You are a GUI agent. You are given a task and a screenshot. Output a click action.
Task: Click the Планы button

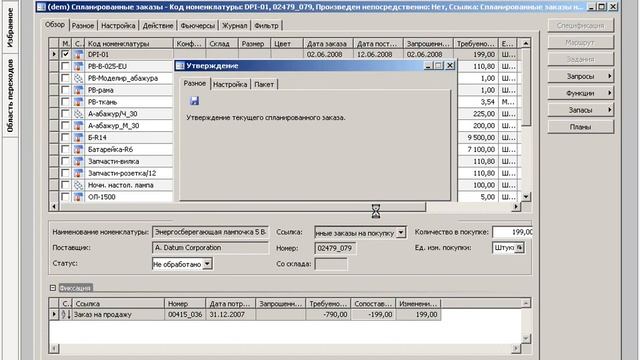click(x=580, y=127)
